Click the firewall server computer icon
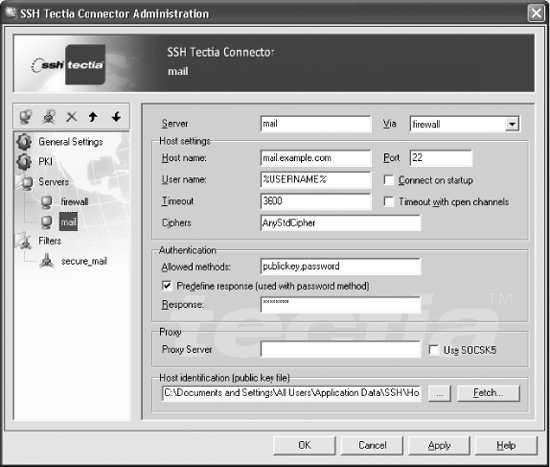 [46, 202]
